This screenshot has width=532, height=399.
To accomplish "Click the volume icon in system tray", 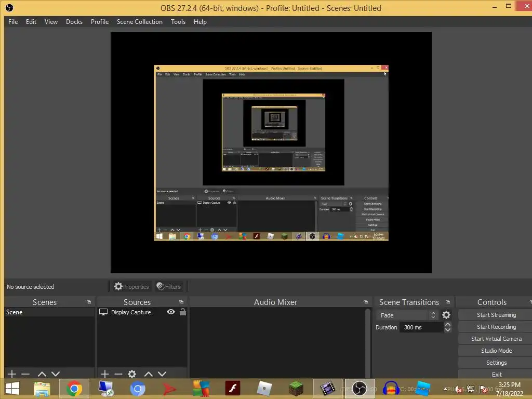I will 458,389.
